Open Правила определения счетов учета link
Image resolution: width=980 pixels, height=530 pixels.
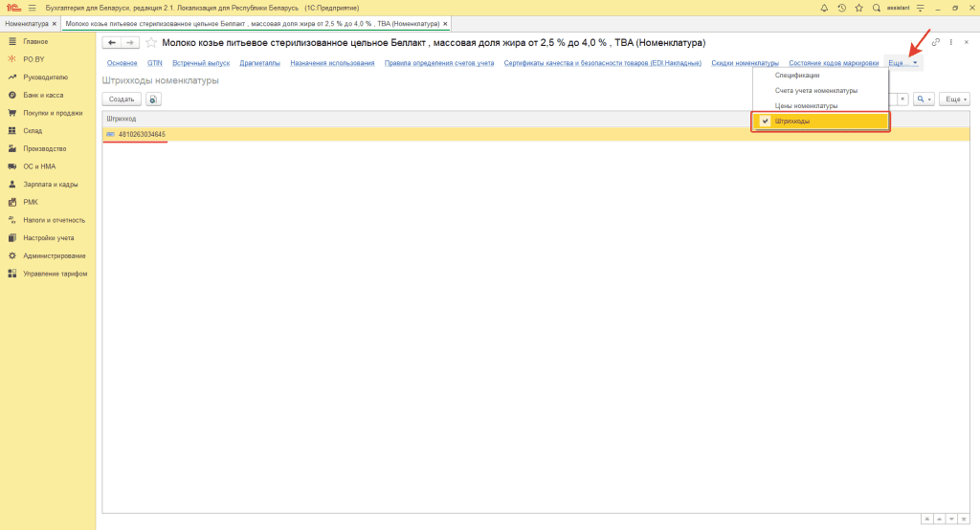pyautogui.click(x=439, y=63)
